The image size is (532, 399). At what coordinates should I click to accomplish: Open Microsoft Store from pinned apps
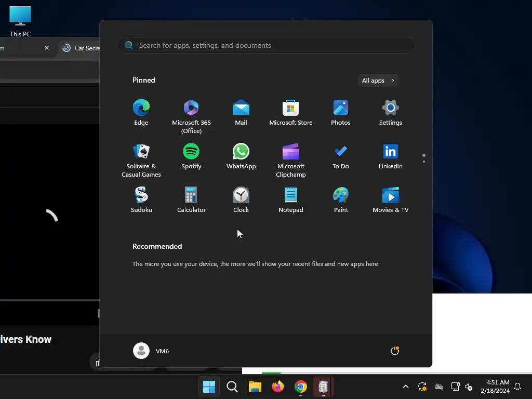[291, 113]
